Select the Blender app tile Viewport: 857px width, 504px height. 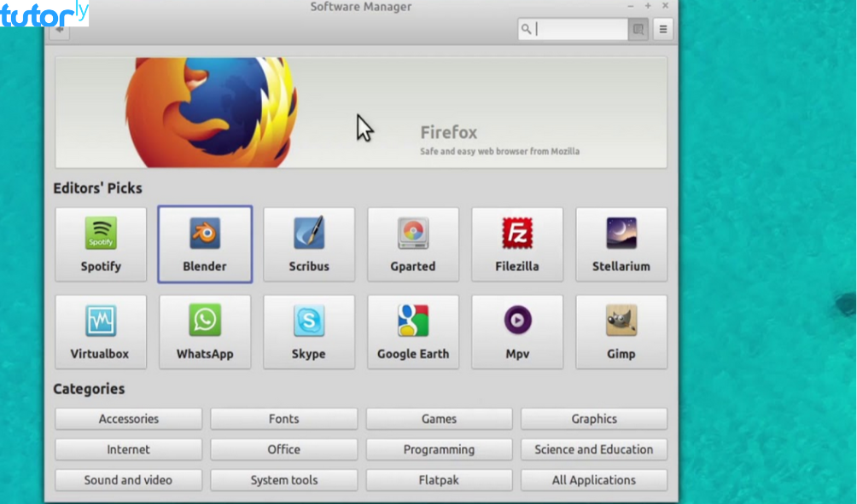(x=205, y=244)
